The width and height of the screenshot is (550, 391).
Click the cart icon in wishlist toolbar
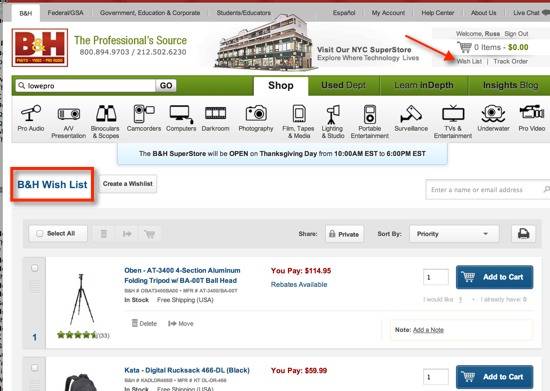coord(150,234)
